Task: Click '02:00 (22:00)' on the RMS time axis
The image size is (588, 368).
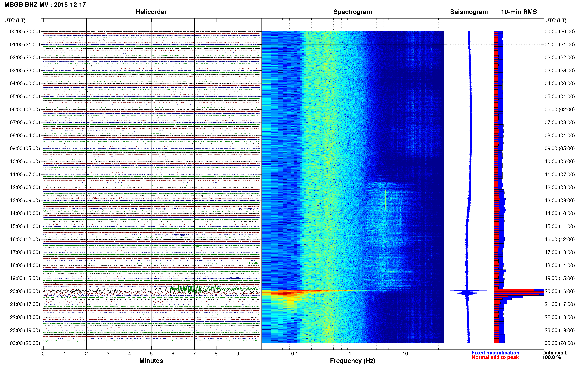Action: point(560,57)
